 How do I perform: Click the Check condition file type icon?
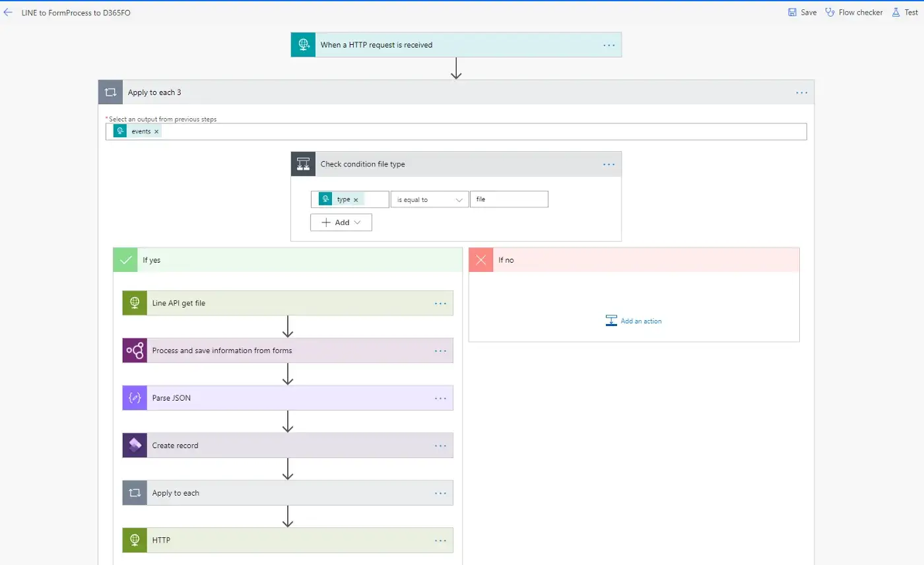point(304,164)
